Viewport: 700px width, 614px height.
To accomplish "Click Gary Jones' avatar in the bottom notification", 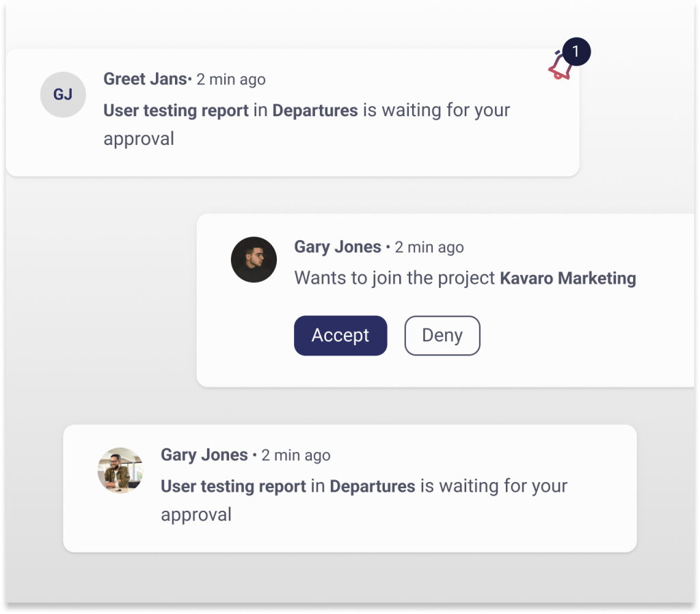I will [120, 469].
